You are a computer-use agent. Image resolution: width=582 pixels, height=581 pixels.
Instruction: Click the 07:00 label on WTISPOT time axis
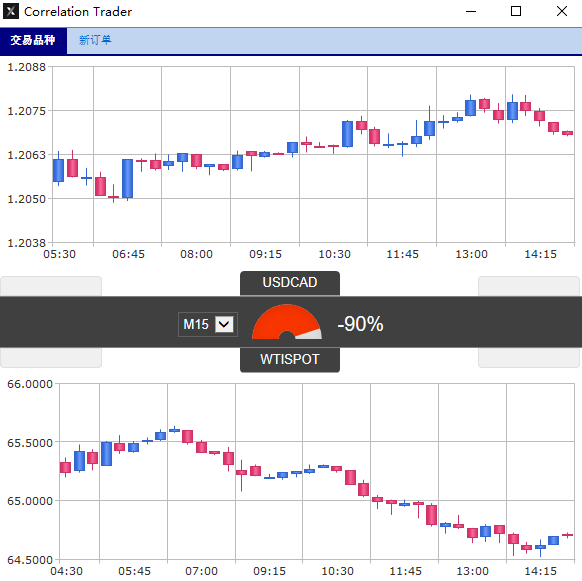[x=202, y=571]
